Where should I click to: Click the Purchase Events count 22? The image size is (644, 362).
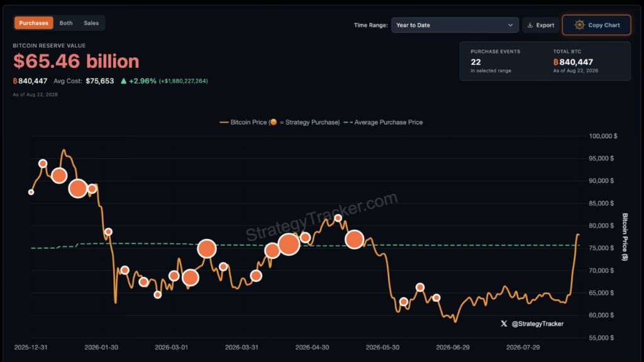[475, 62]
